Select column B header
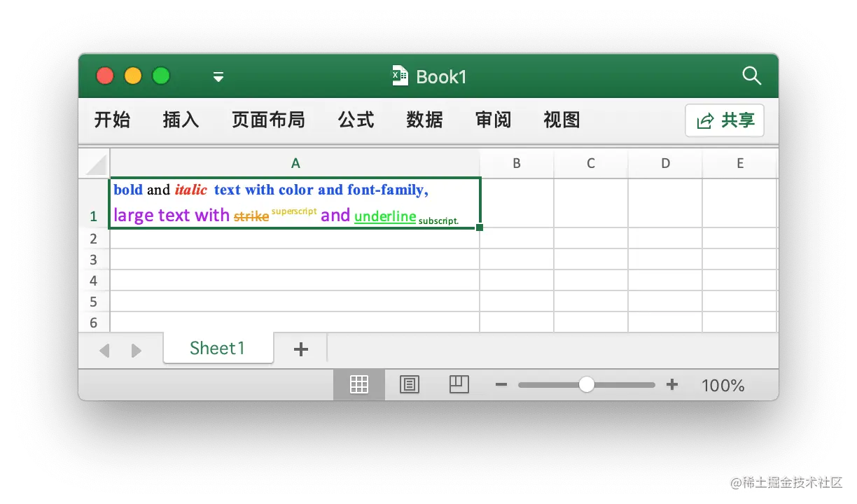The height and width of the screenshot is (504, 857). click(x=517, y=163)
